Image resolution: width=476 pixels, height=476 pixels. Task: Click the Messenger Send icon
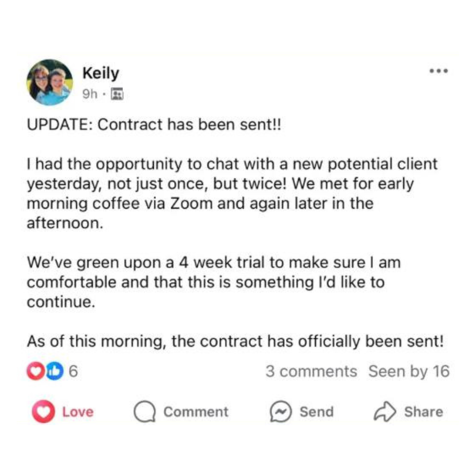pyautogui.click(x=281, y=412)
